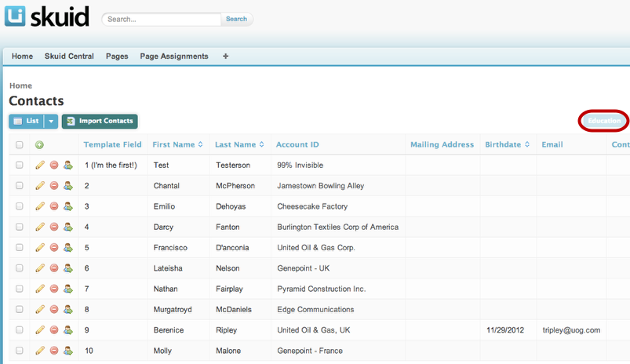Click the Template Field column header

pyautogui.click(x=112, y=144)
